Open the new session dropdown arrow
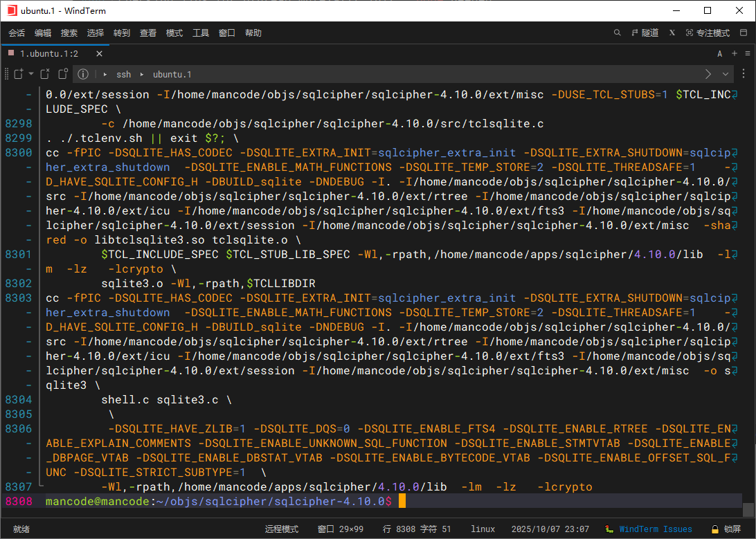 tap(30, 74)
